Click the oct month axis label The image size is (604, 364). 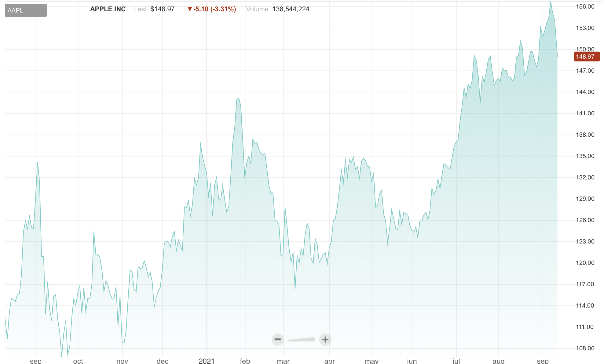click(78, 361)
